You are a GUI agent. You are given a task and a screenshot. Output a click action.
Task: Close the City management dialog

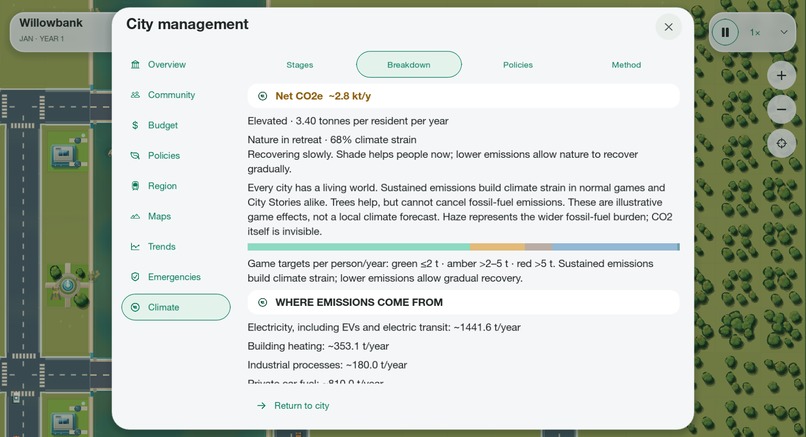point(668,27)
